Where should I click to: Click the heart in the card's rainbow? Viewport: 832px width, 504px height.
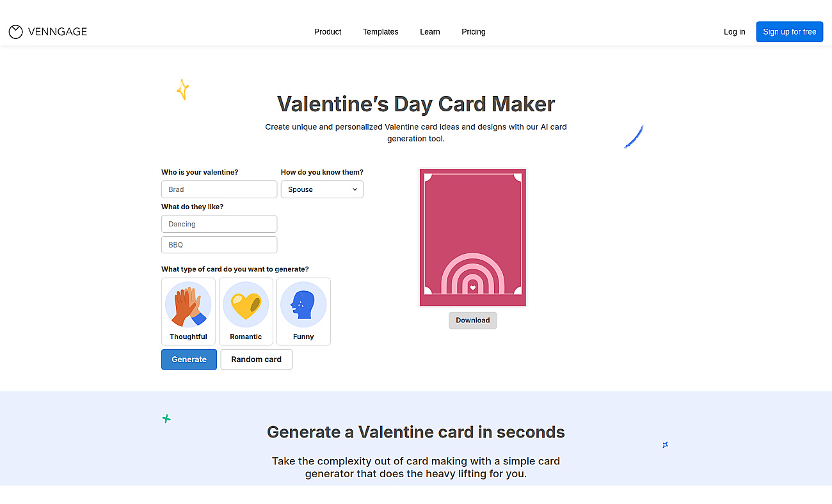pyautogui.click(x=472, y=287)
